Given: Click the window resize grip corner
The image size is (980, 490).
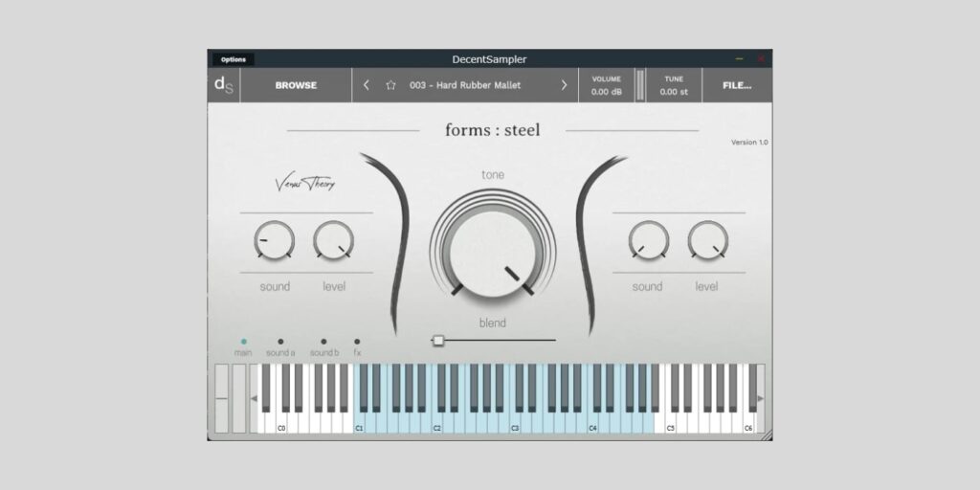Looking at the screenshot, I should [x=767, y=434].
